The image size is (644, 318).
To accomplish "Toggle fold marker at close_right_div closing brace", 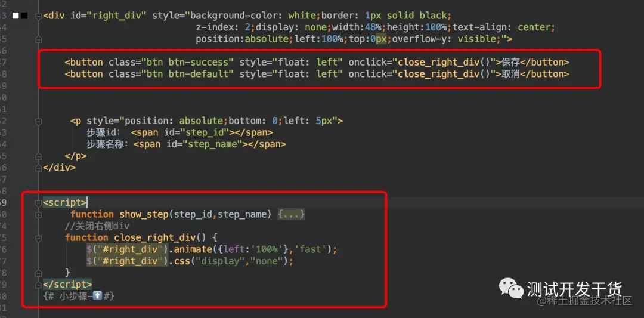I will tap(38, 273).
